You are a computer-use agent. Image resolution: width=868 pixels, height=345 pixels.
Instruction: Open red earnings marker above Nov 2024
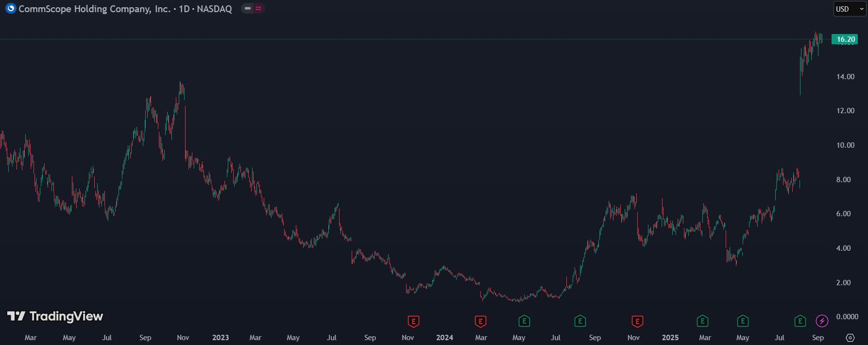[637, 321]
